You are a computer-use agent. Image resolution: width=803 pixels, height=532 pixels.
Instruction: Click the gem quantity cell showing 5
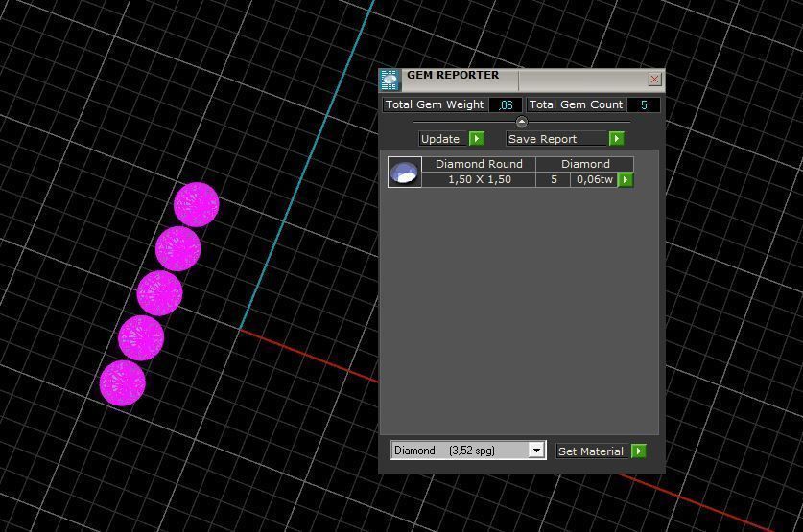point(554,179)
